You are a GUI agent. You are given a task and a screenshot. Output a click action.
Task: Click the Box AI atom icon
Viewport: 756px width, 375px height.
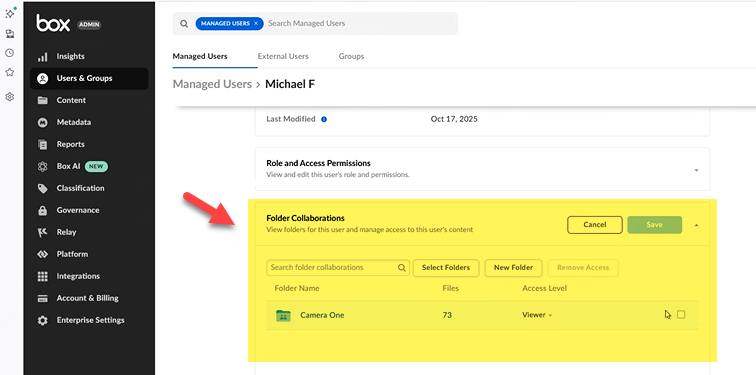[x=42, y=166]
